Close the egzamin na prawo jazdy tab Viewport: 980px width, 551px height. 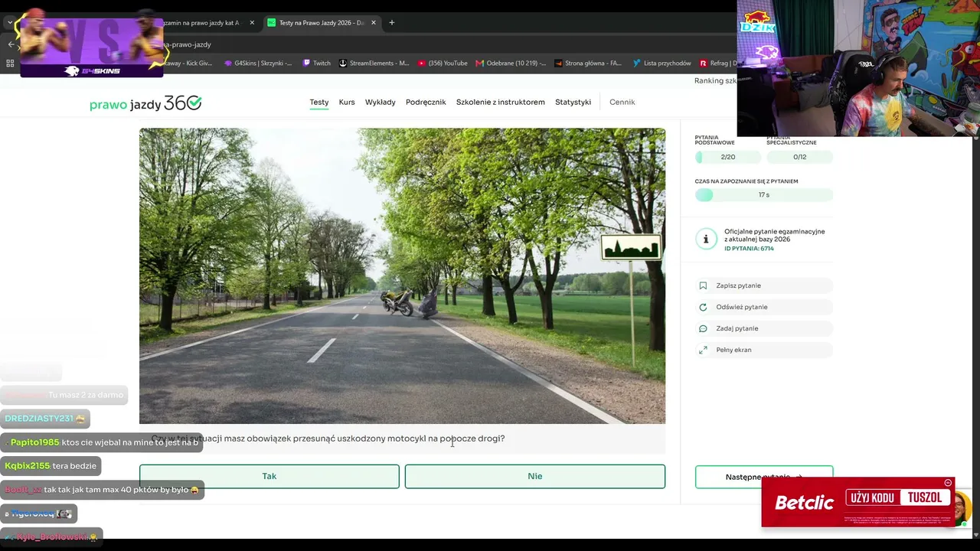point(252,23)
